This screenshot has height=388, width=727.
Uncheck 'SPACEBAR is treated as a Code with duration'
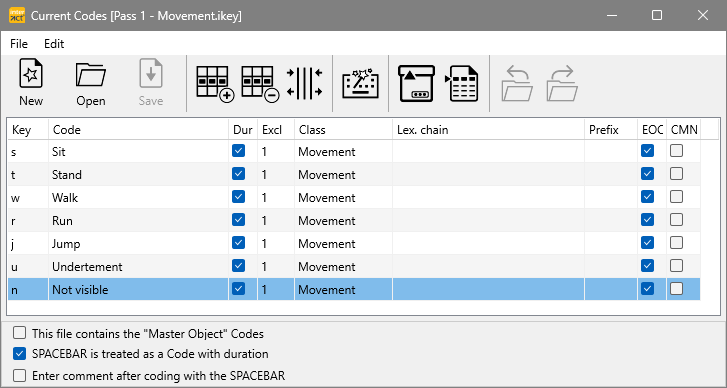(x=19, y=354)
